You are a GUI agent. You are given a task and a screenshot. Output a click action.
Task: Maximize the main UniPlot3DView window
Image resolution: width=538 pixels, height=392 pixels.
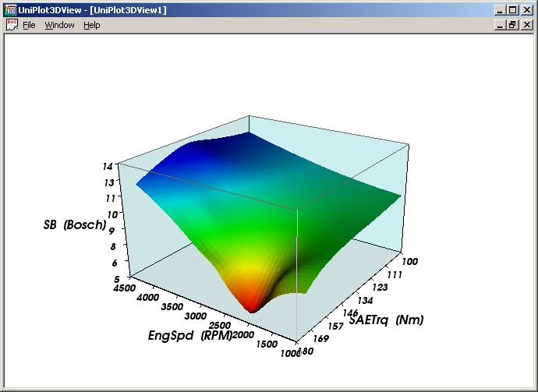[512, 10]
